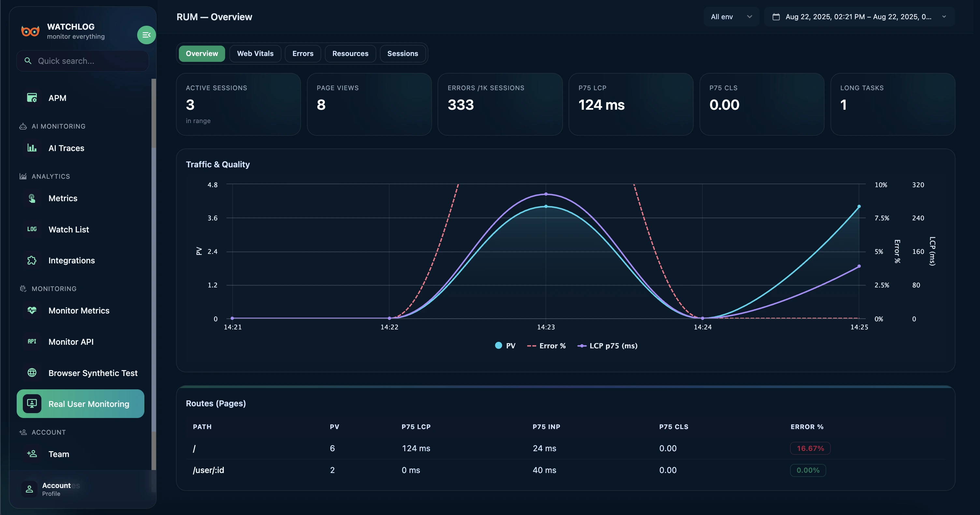Click calendar icon in date range

tap(776, 17)
